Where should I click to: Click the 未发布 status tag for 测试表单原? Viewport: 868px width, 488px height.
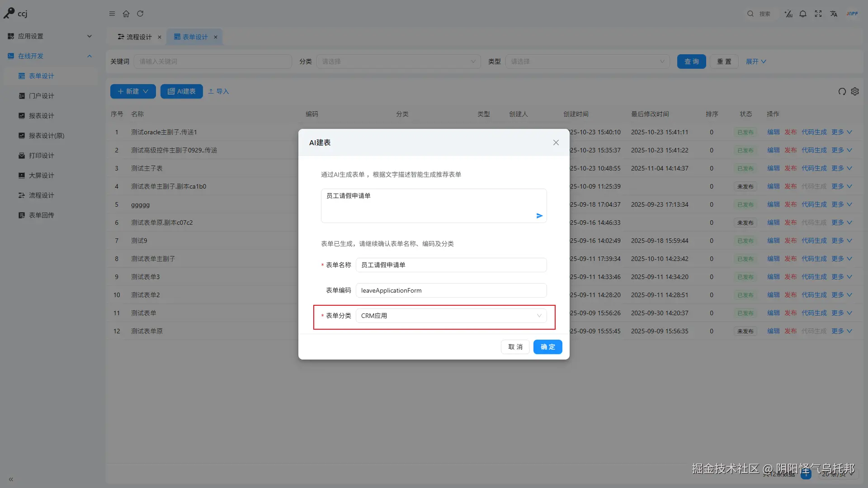(x=745, y=331)
